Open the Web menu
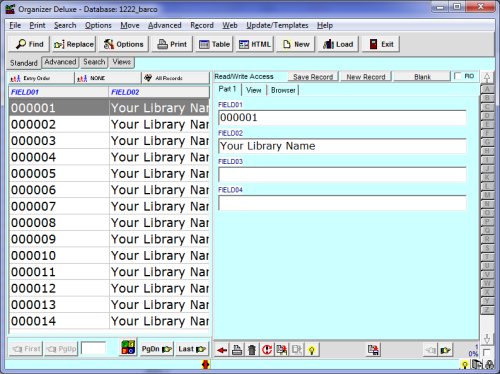Screen dimensions: 500x374 pyautogui.click(x=230, y=25)
